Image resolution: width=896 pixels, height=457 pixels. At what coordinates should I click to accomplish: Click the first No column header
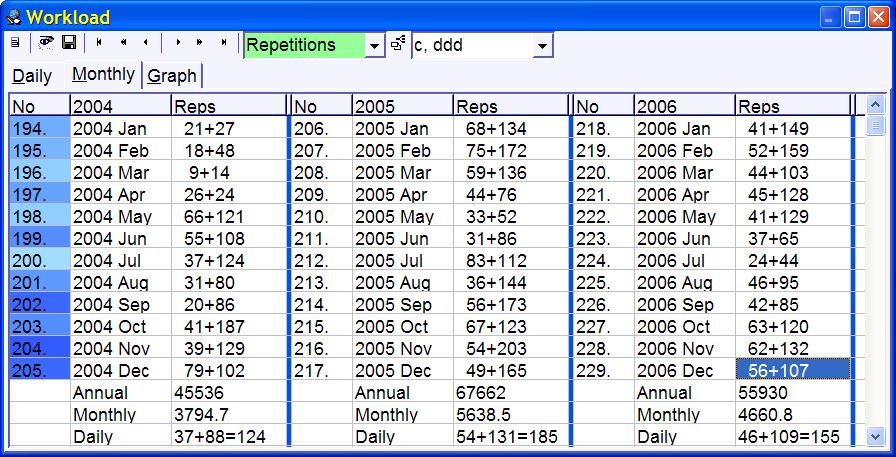[x=39, y=106]
